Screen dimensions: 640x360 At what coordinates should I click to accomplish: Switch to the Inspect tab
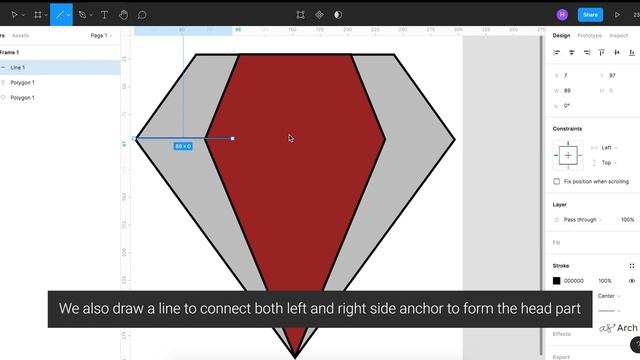pyautogui.click(x=618, y=36)
